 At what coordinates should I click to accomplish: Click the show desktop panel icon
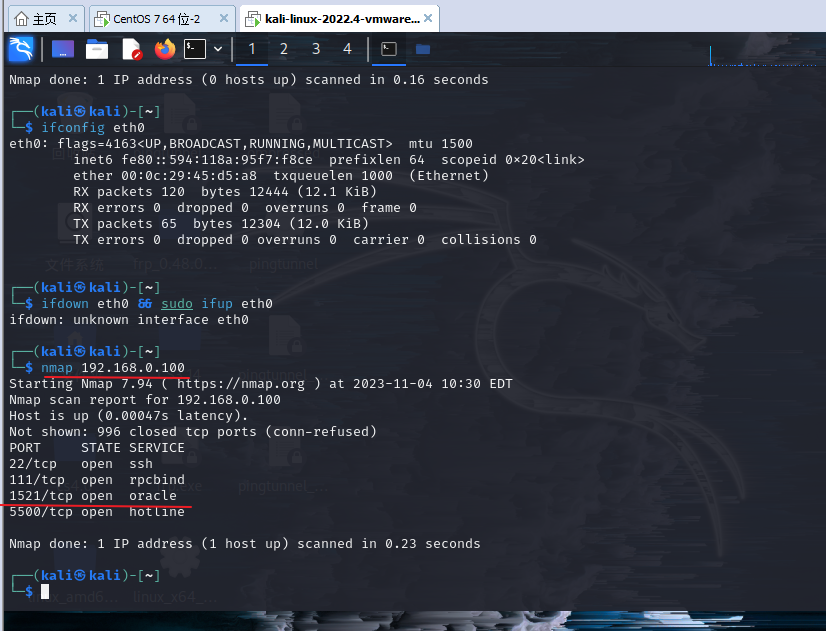click(x=62, y=49)
